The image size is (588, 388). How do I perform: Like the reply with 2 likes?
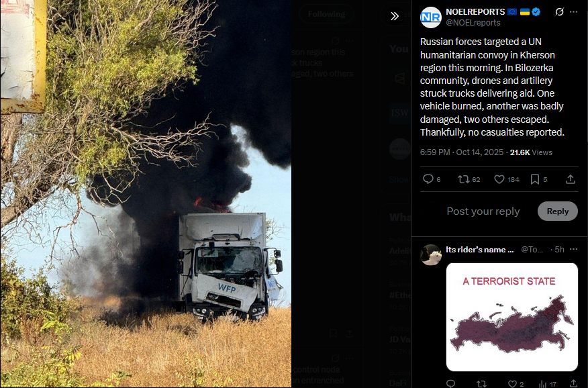coord(516,383)
